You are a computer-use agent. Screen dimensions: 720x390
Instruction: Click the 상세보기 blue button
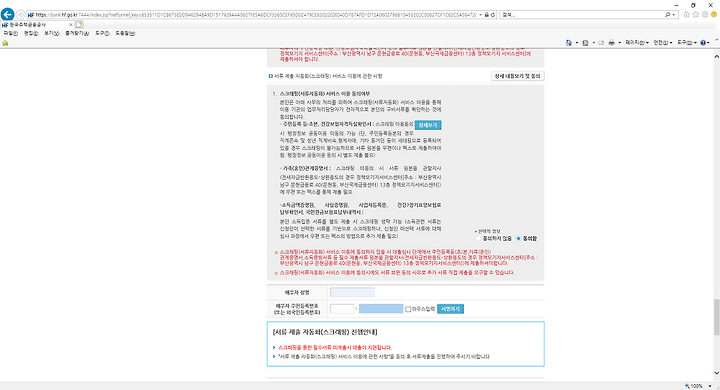[428, 125]
